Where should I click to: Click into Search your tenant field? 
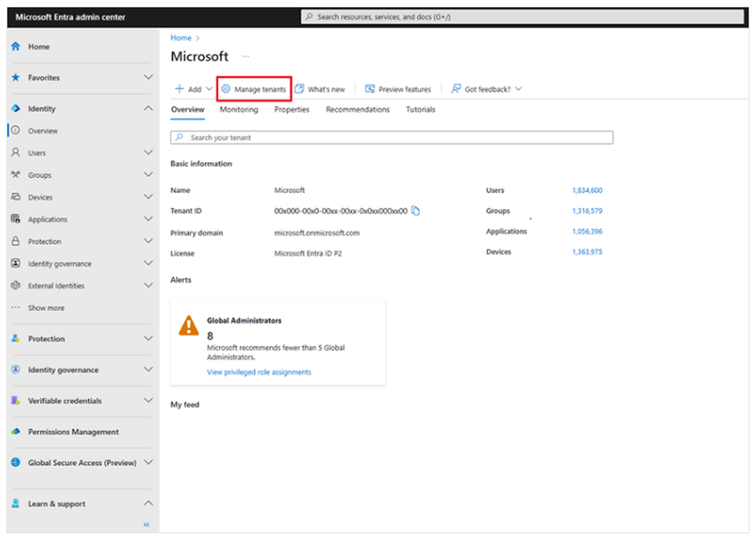coord(392,138)
